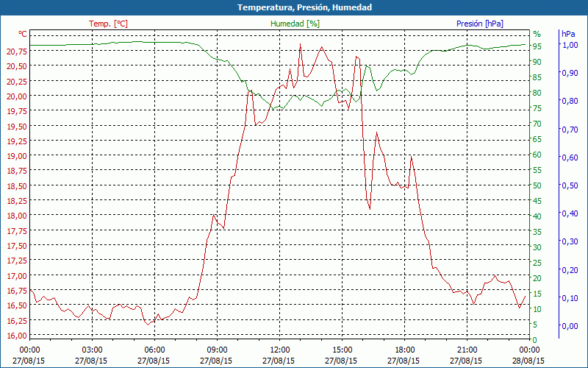Click the '19,25' temperature axis value
Screen dimensions: 588x368
pyautogui.click(x=17, y=141)
